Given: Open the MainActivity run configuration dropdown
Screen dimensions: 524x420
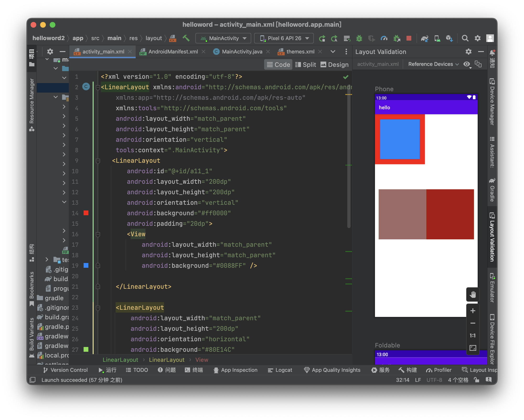Looking at the screenshot, I should pos(223,38).
